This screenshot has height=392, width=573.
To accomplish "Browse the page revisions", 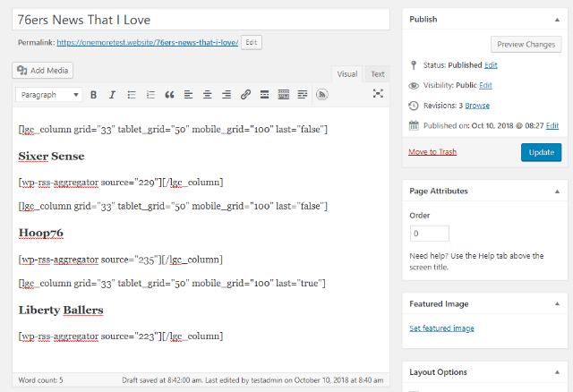I will tap(477, 106).
